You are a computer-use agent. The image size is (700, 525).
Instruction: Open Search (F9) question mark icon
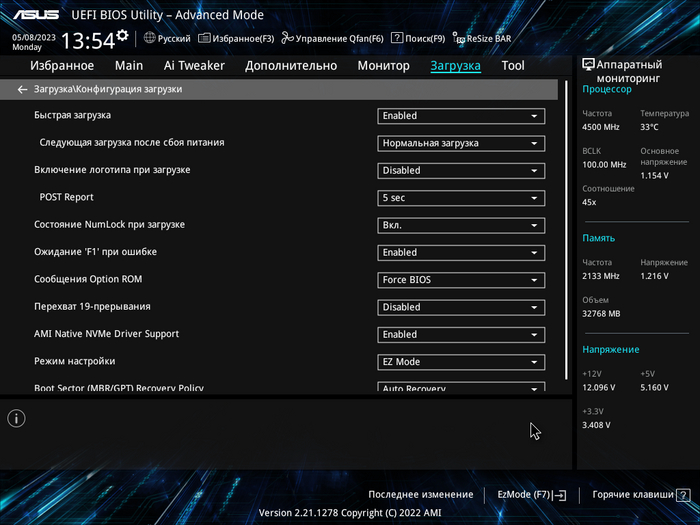click(397, 38)
